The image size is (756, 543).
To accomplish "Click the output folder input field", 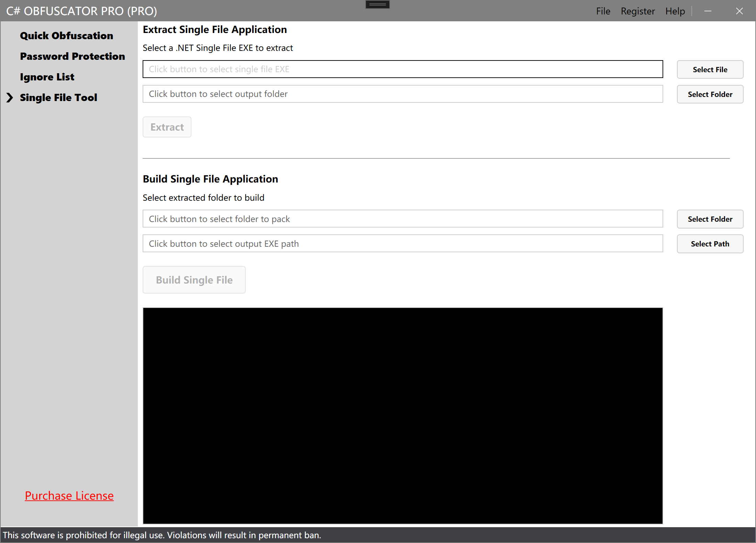I will pos(402,93).
